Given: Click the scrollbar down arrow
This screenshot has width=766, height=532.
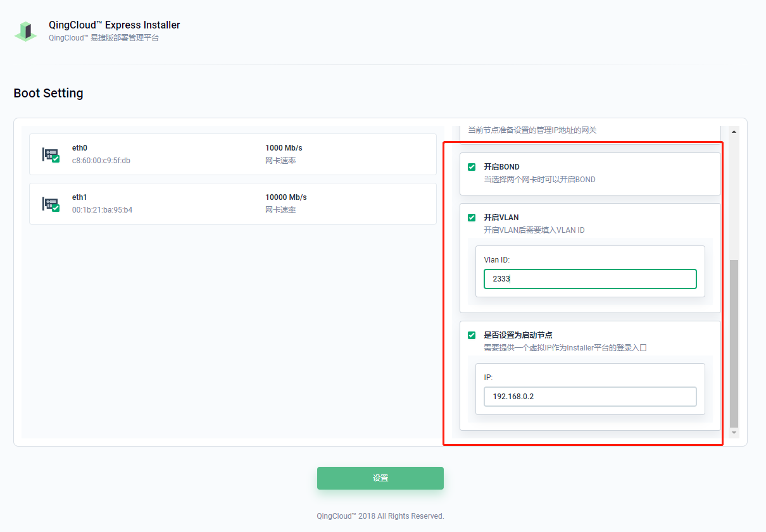Looking at the screenshot, I should coord(734,433).
